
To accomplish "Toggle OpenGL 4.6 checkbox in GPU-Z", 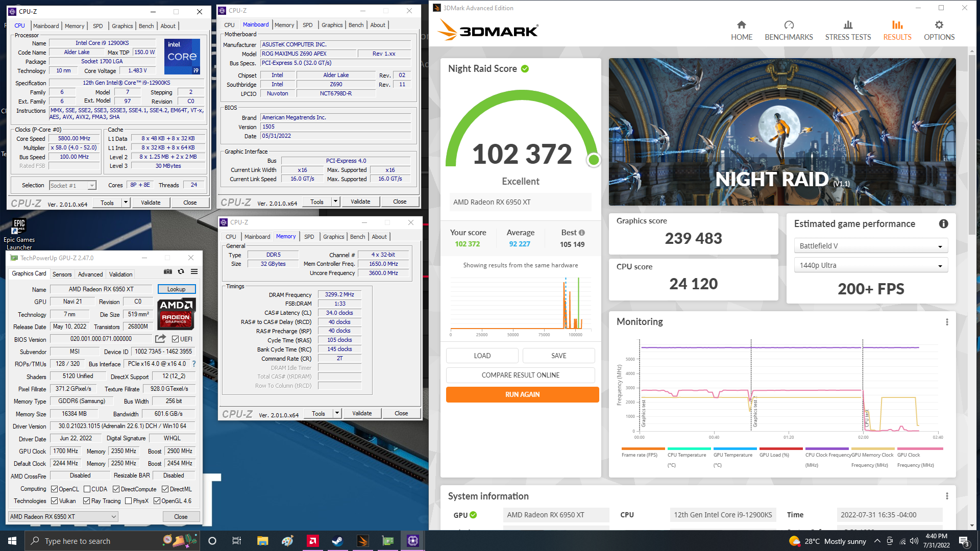I will [157, 501].
